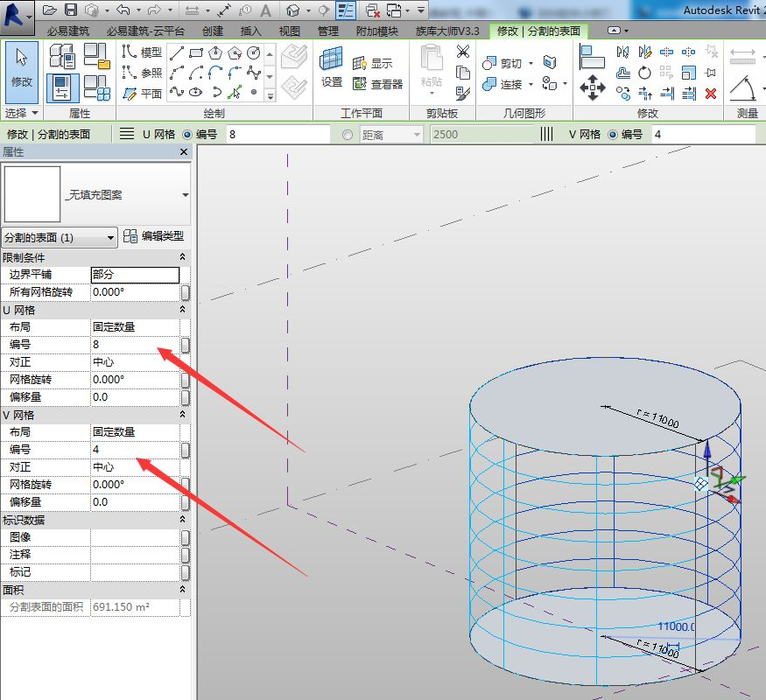Image resolution: width=766 pixels, height=700 pixels.
Task: Click the 显示 work plane button
Action: 373,64
